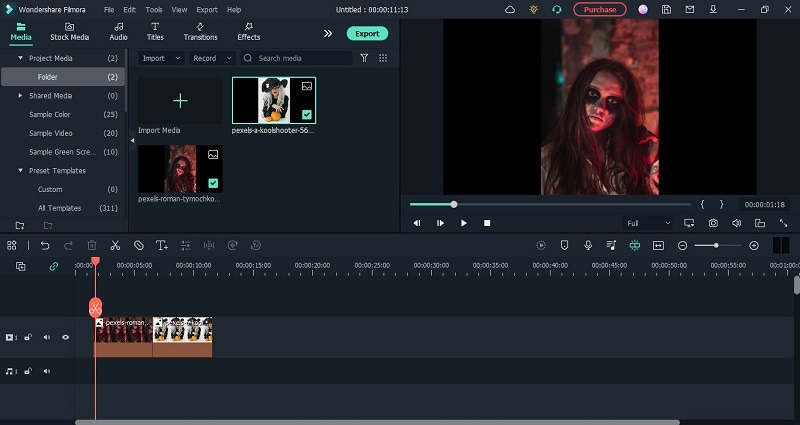Image resolution: width=800 pixels, height=425 pixels.
Task: Open the user account avatar
Action: pos(643,10)
